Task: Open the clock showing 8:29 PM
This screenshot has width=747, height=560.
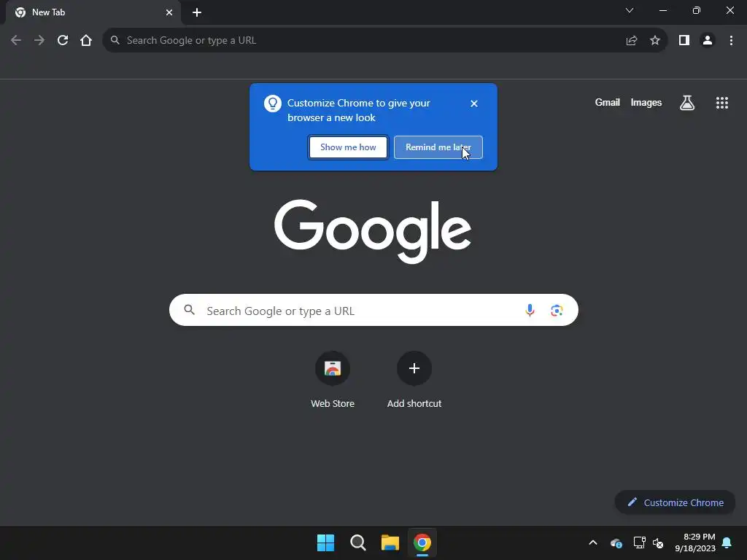Action: [x=695, y=542]
